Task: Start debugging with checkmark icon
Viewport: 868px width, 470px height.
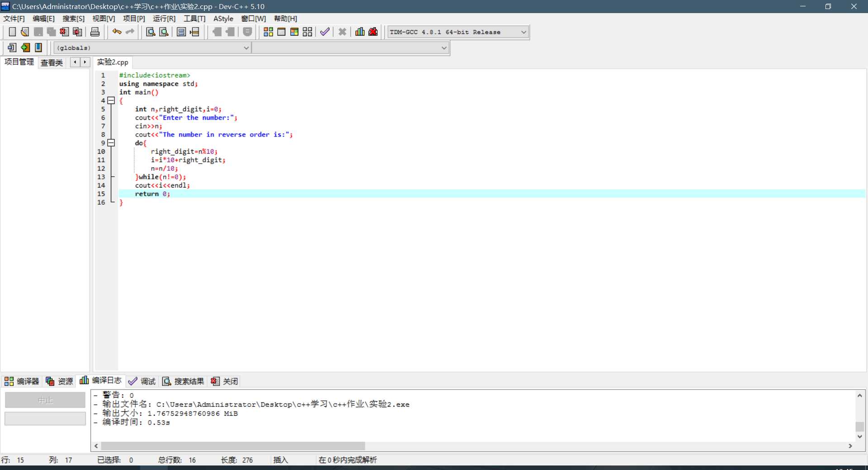Action: click(x=325, y=32)
